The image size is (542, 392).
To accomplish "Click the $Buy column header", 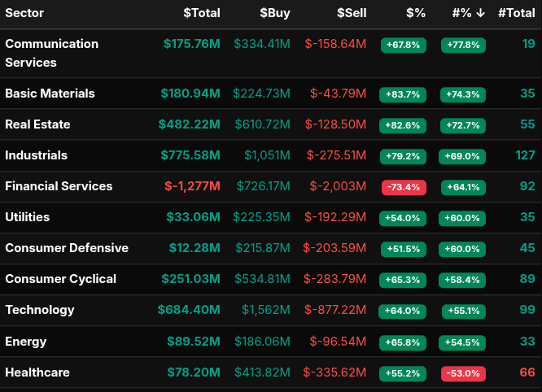I will [x=274, y=13].
